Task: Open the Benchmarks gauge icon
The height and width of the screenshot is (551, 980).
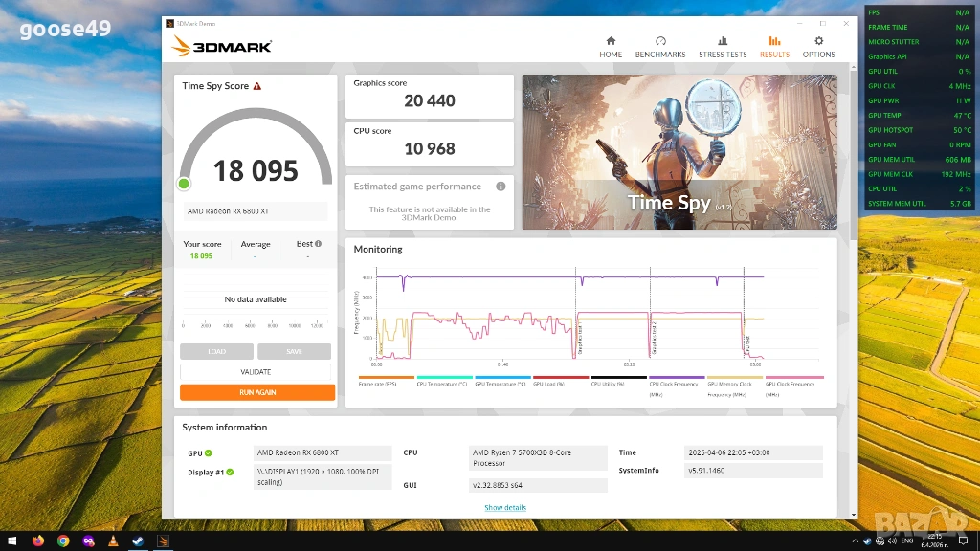Action: [x=660, y=41]
